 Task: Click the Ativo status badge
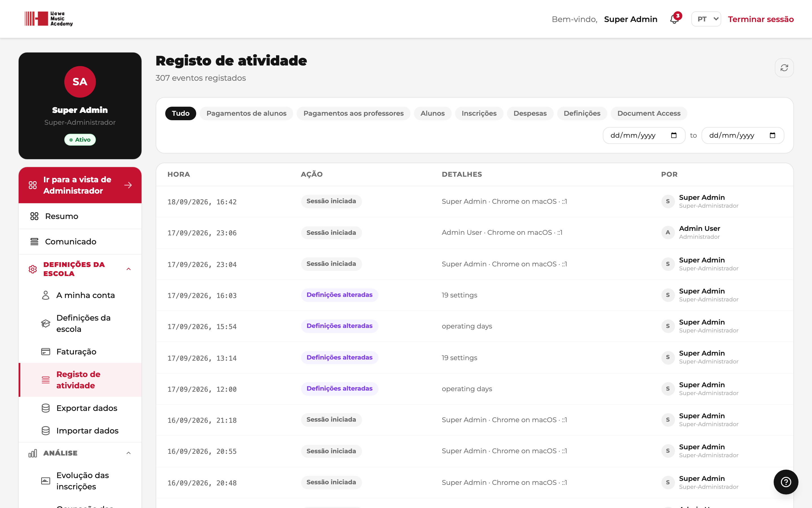click(80, 139)
